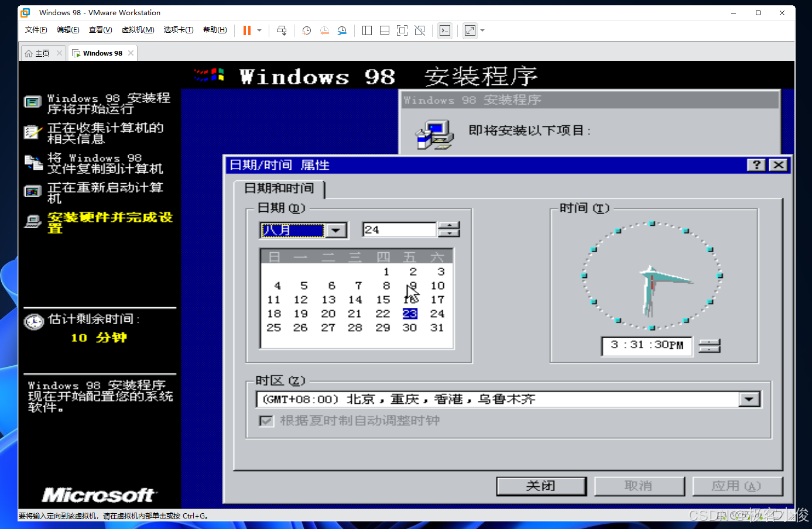Open the time zone dropdown arrow

pos(749,399)
